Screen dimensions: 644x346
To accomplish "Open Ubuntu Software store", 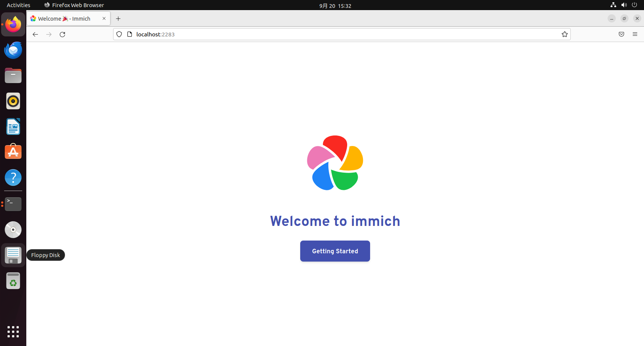I will [x=13, y=152].
